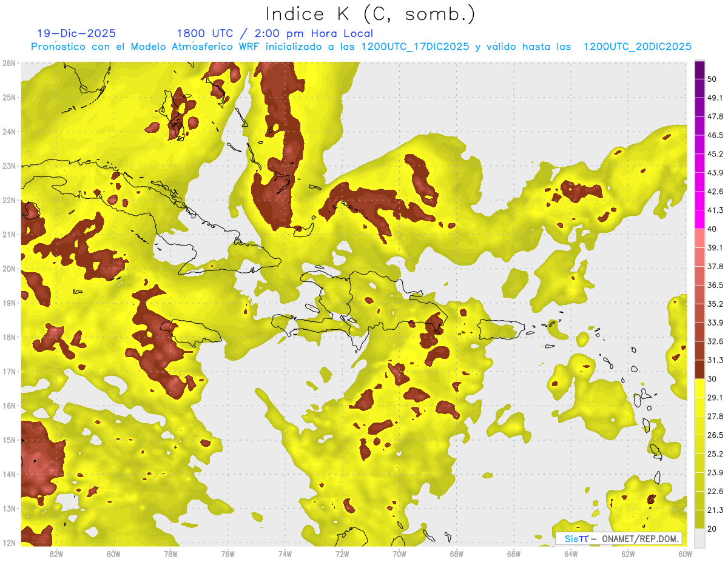Select the forecast date "19-Dic-2025"

pyautogui.click(x=76, y=33)
